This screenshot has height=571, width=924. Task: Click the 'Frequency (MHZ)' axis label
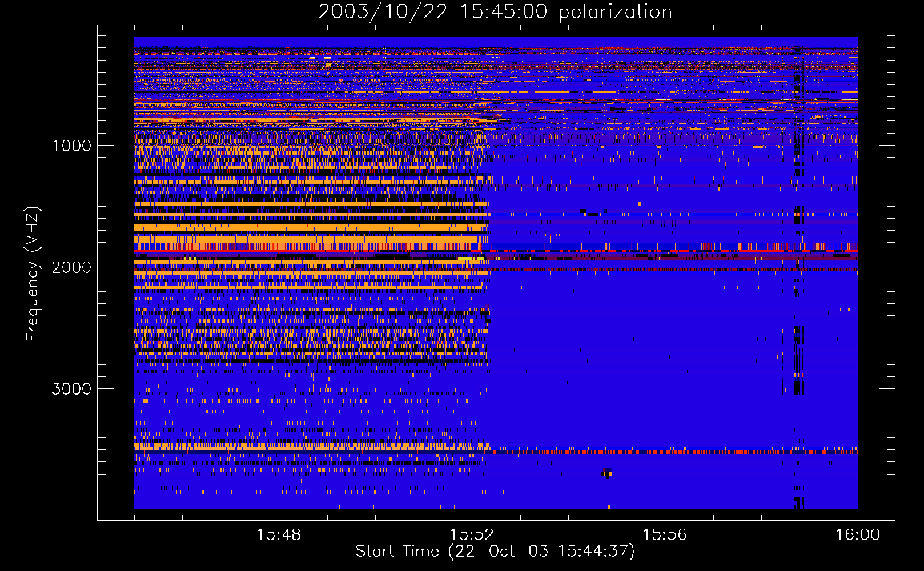[33, 274]
